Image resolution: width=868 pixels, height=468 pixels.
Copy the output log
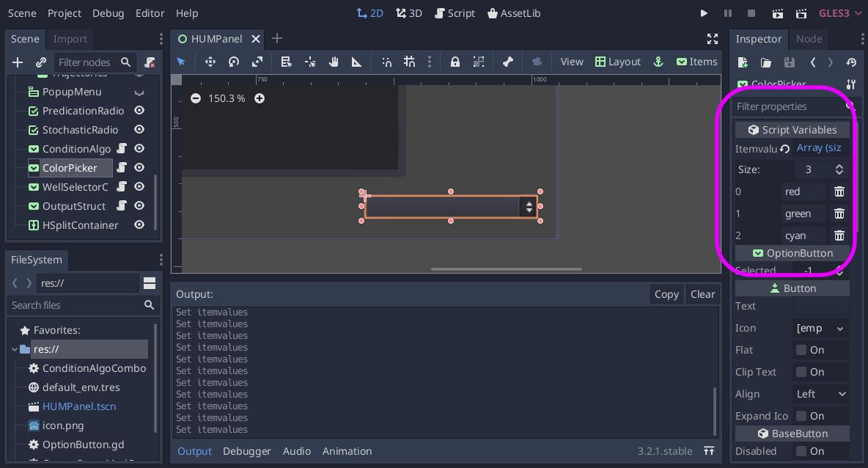pos(666,294)
